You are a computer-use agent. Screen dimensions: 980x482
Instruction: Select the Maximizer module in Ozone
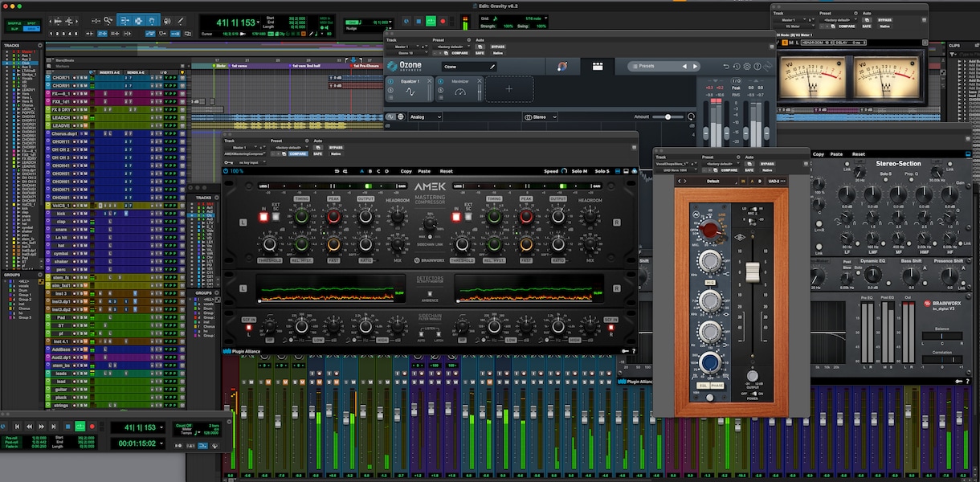click(459, 89)
